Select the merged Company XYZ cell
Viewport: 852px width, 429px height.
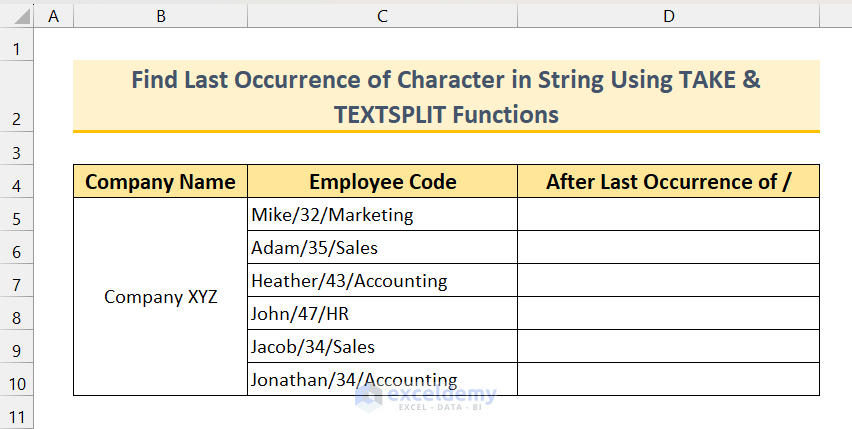(160, 297)
